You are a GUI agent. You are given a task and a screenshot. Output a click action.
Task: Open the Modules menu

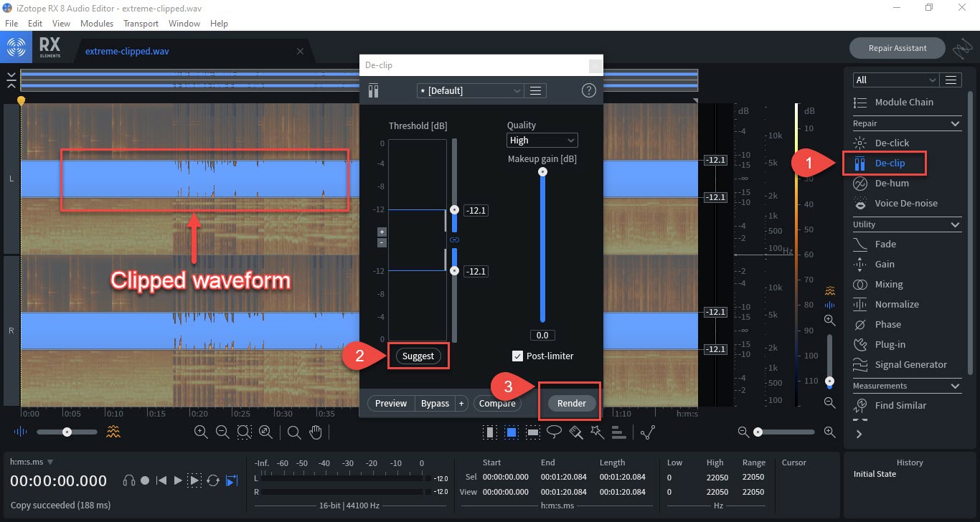pos(97,23)
